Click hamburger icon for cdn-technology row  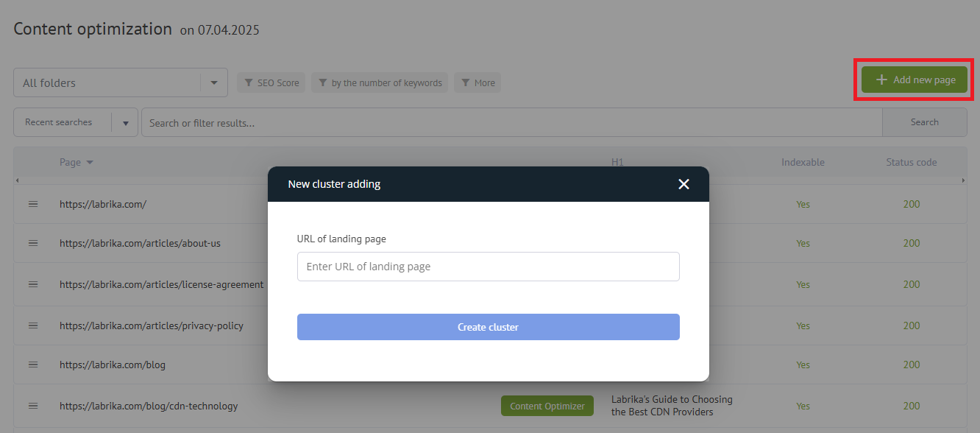click(33, 406)
